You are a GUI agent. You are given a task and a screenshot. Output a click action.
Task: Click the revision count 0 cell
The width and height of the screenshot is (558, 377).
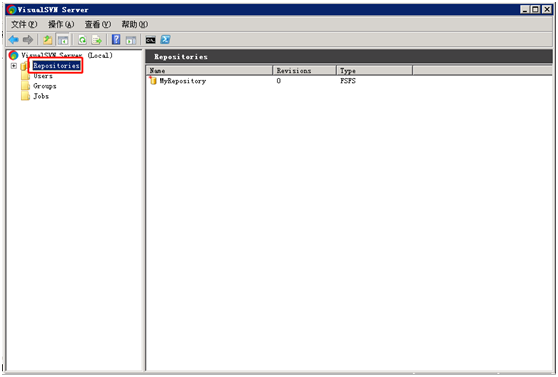pyautogui.click(x=279, y=81)
